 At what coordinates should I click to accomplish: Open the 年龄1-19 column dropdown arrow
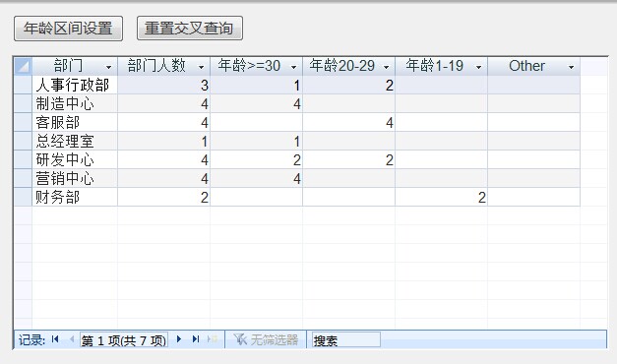pyautogui.click(x=478, y=67)
